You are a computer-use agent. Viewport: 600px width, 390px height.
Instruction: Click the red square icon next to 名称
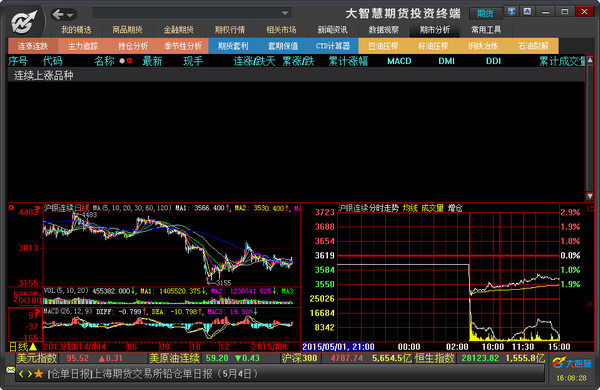click(129, 60)
